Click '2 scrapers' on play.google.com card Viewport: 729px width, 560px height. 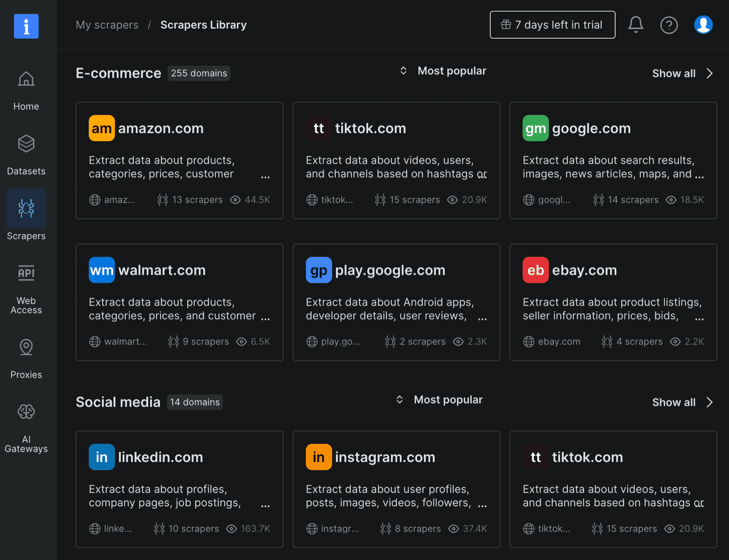[423, 341]
